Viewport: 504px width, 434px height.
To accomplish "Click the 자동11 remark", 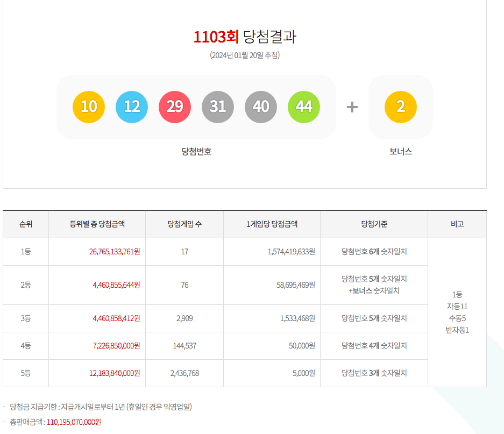I will click(x=457, y=307).
